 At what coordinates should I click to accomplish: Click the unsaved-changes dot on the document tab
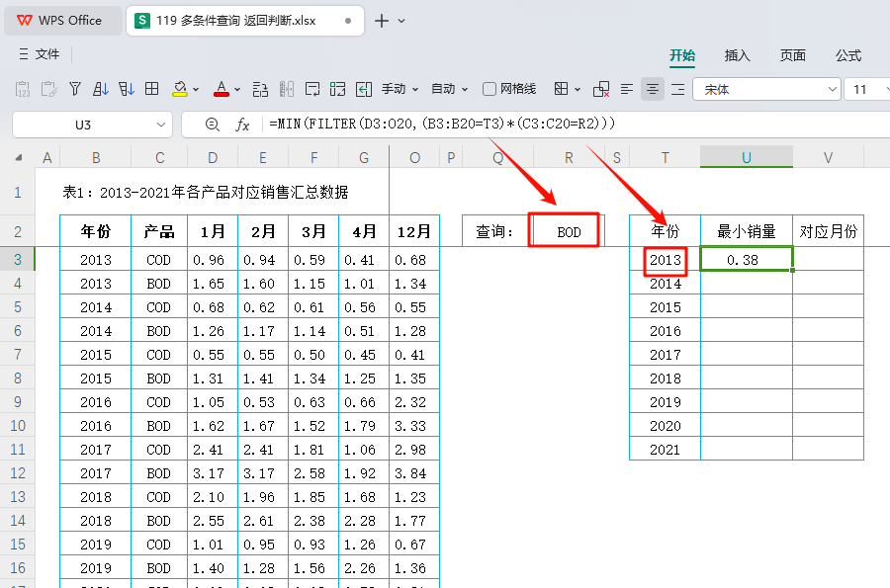pyautogui.click(x=348, y=21)
